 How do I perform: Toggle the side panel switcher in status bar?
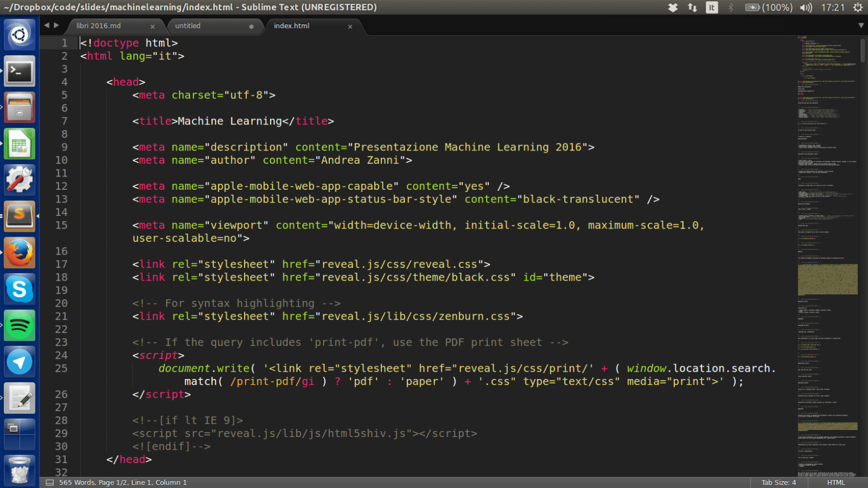point(49,482)
